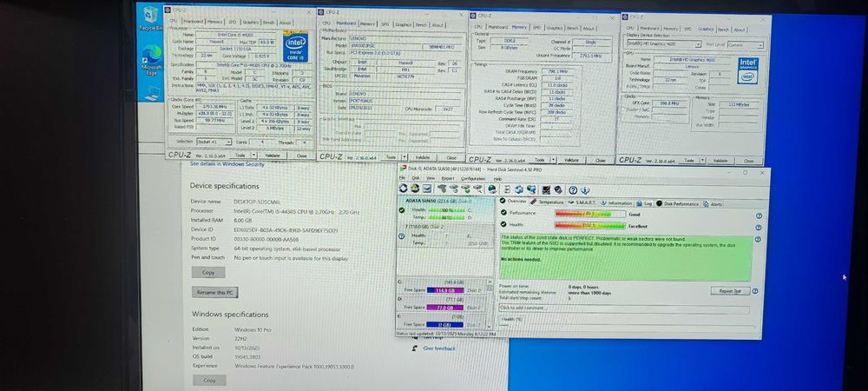Click the partition list scroll-down arrow in Hard Disk Sentinel
Viewport: 868px width, 391px height.
coord(490,327)
